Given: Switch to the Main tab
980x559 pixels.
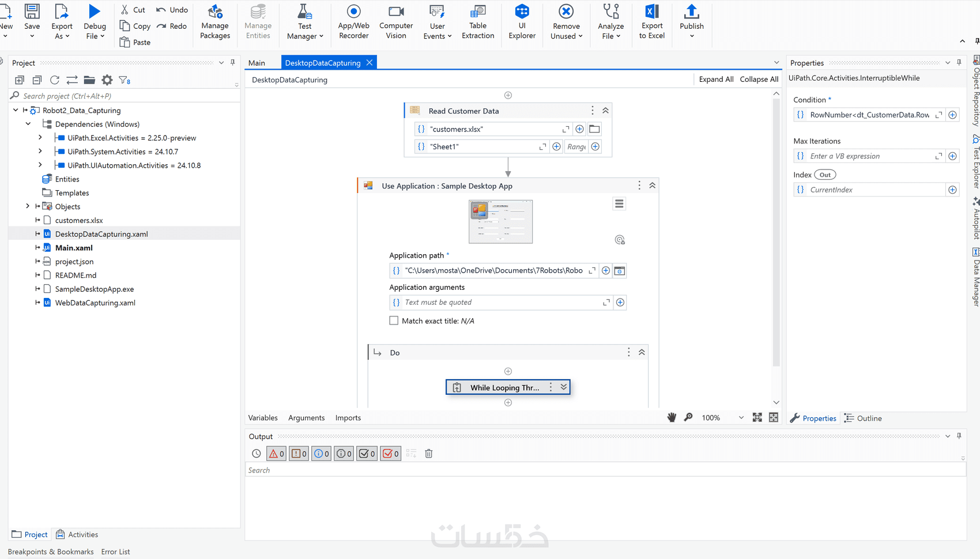Looking at the screenshot, I should pos(257,63).
